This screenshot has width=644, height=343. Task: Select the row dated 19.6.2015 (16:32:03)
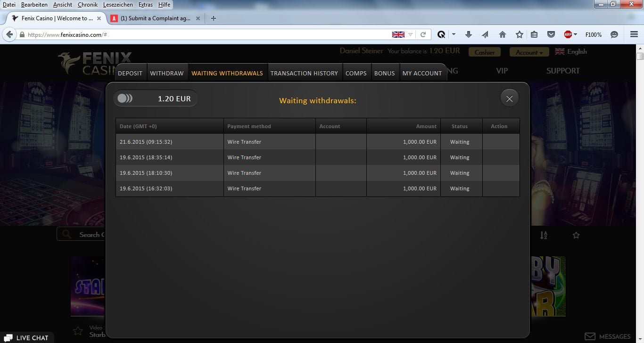pyautogui.click(x=318, y=188)
